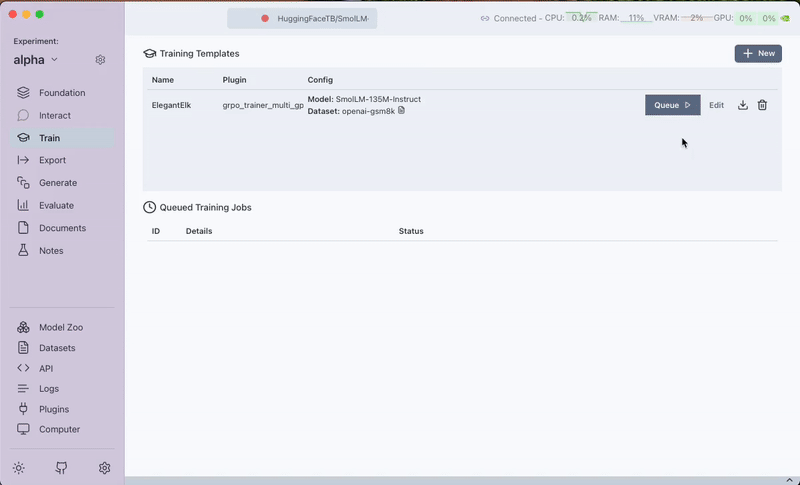Navigate to Evaluate
Viewport: 800px width, 485px height.
(56, 205)
